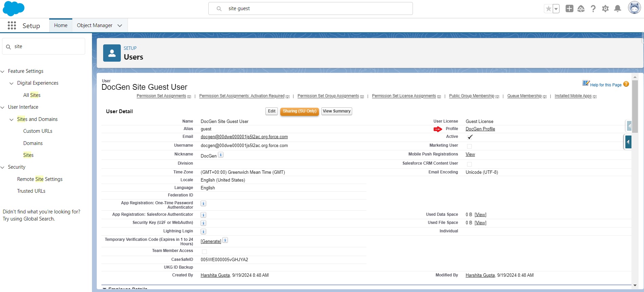Collapse the Sites and Domains node
The width and height of the screenshot is (644, 292).
12,120
